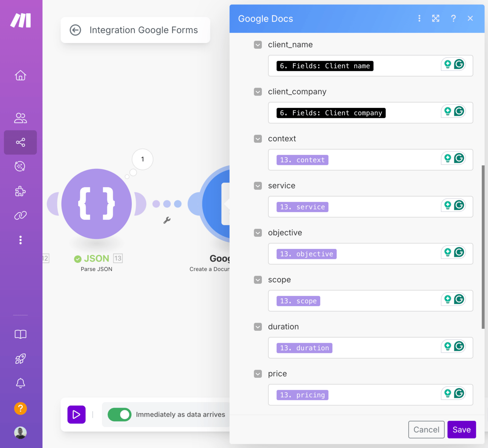Click lightbulb icon in client_company field
This screenshot has width=488, height=448.
pyautogui.click(x=448, y=111)
